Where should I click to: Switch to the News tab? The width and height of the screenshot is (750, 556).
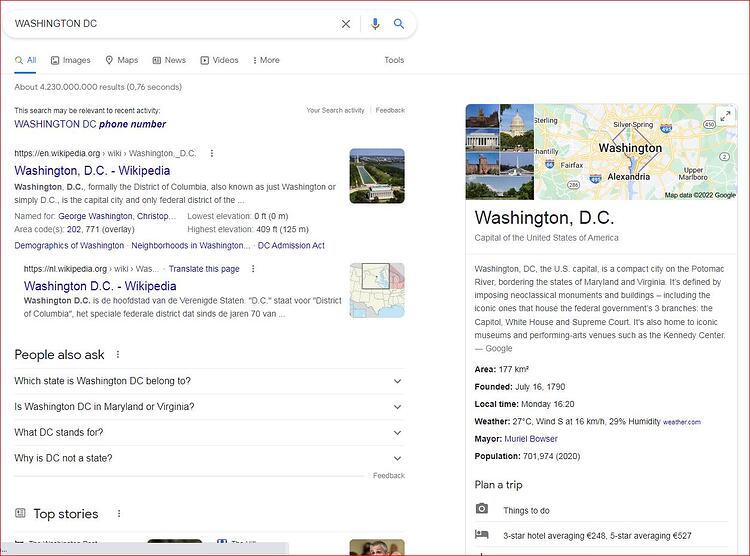tap(169, 60)
